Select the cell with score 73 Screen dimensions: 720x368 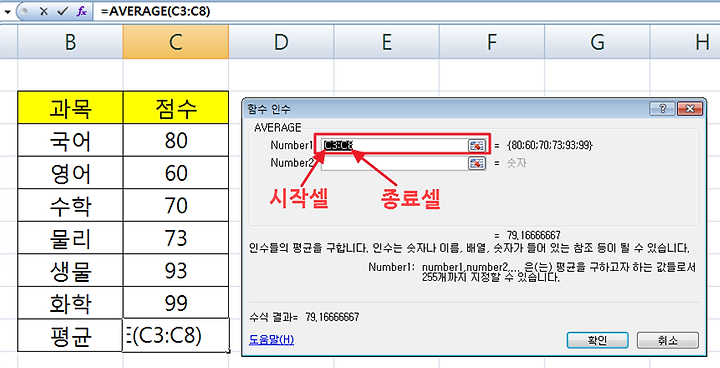(x=176, y=238)
